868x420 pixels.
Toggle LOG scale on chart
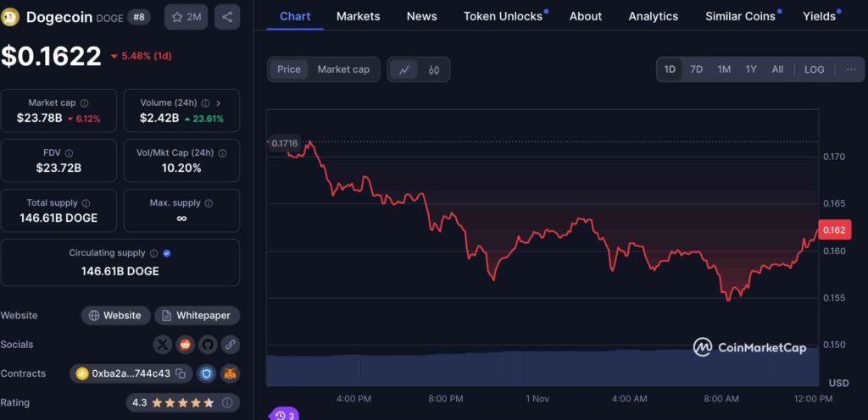point(815,69)
